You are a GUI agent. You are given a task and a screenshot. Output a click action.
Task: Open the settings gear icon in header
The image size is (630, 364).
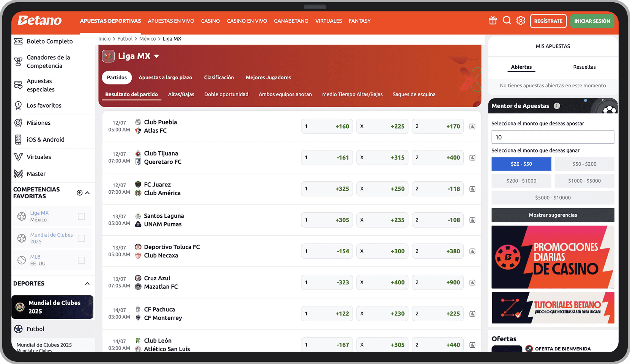pos(521,20)
